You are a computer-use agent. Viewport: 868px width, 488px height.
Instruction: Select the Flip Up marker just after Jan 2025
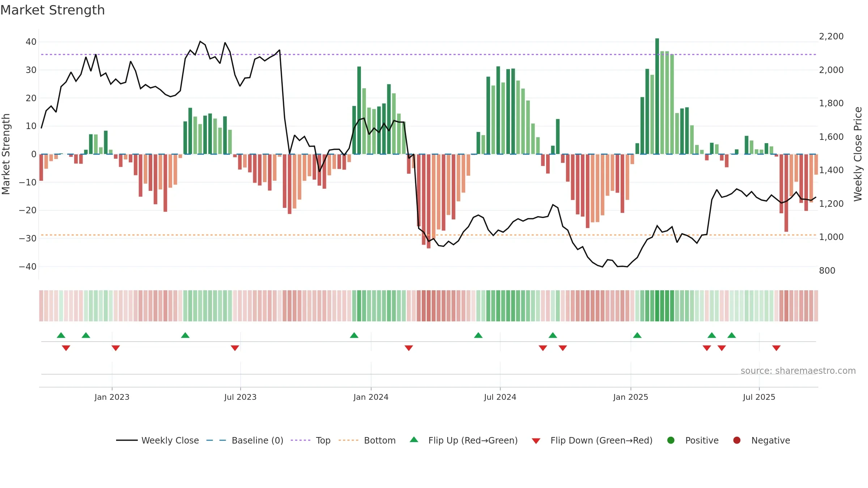(x=637, y=335)
